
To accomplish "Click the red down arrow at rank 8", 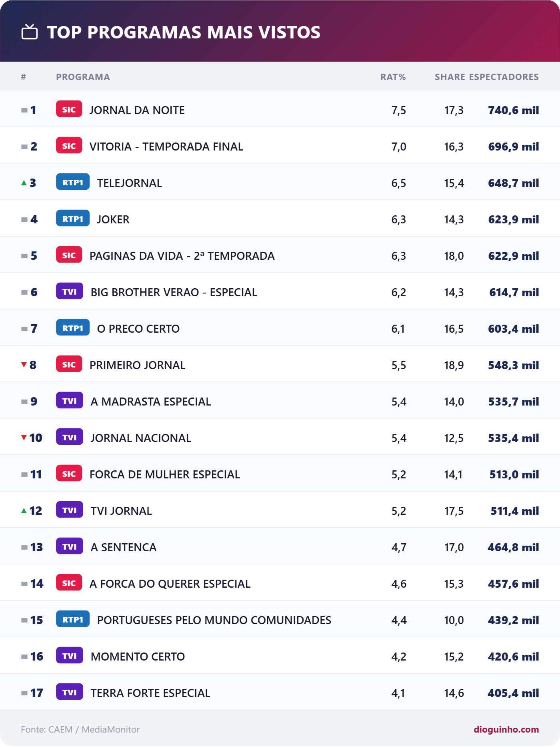I will coord(24,365).
